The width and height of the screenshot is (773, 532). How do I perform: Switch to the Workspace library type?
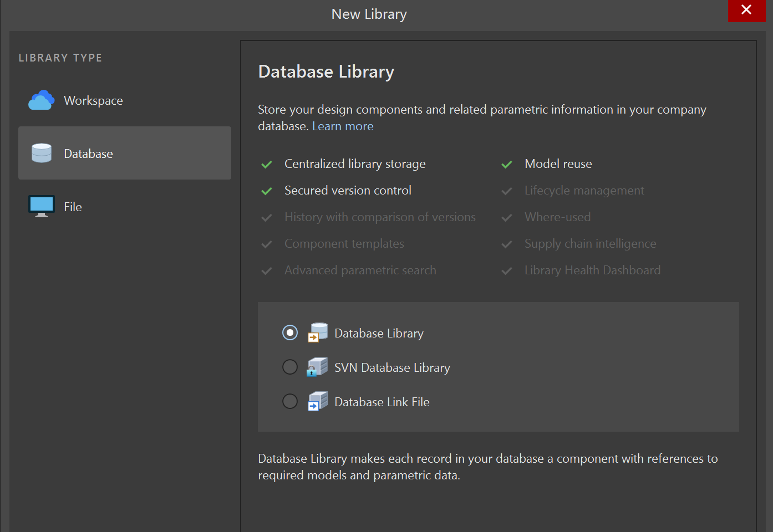point(93,101)
